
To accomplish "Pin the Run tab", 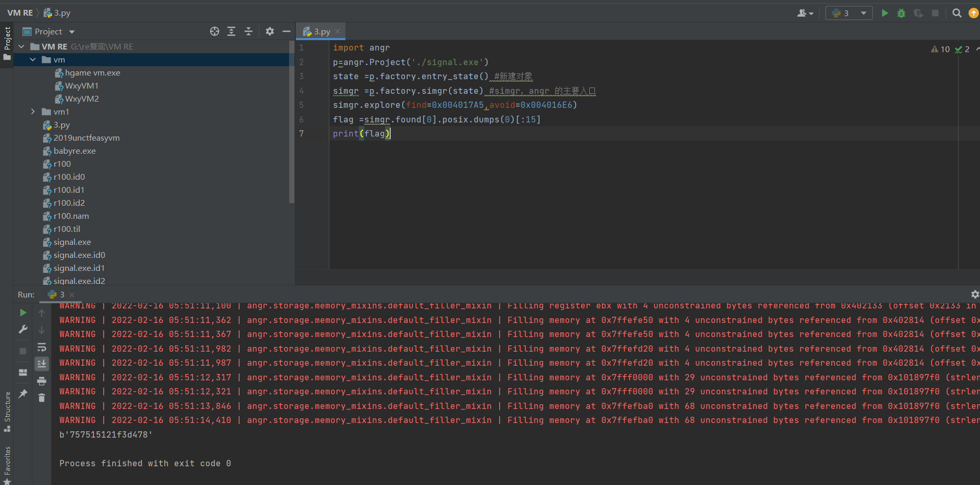I will [23, 394].
